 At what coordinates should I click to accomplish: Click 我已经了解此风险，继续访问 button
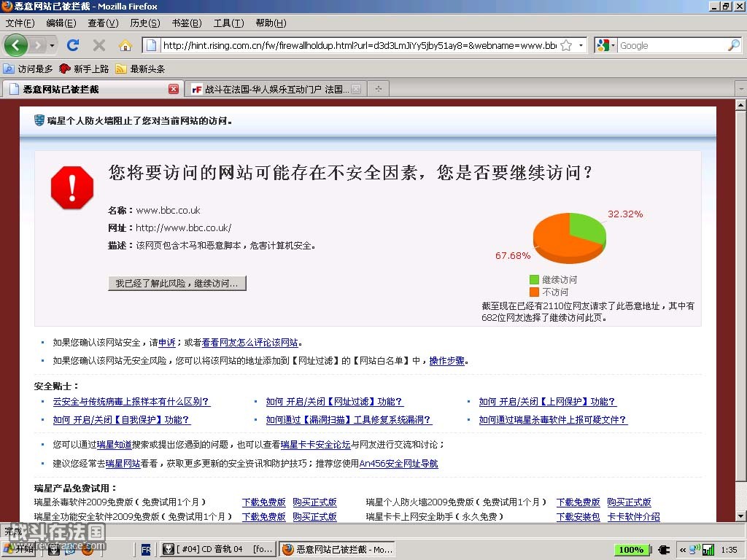tap(177, 284)
